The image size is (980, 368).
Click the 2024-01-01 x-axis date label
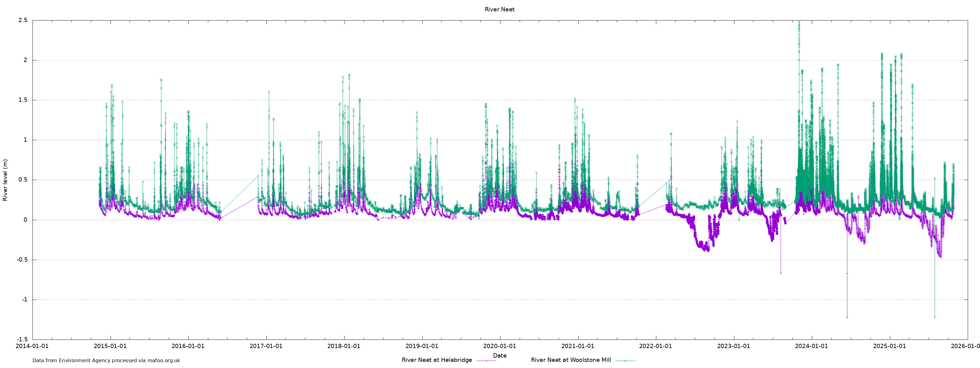pos(812,346)
